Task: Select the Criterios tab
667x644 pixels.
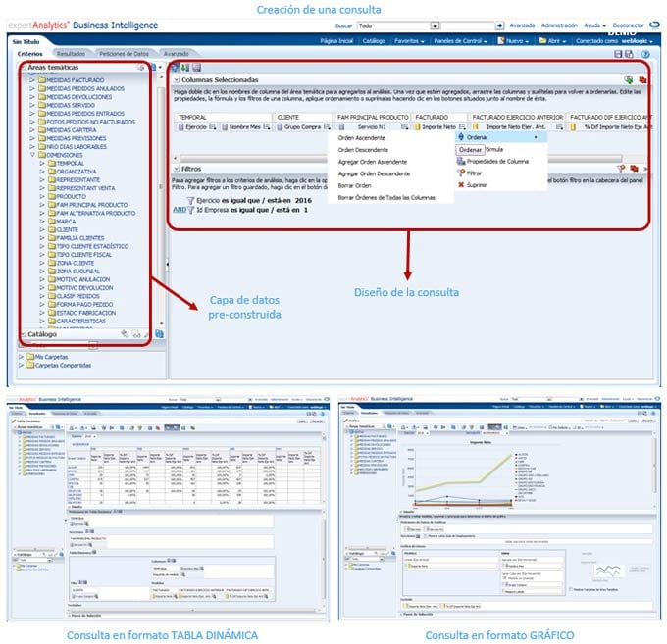Action: (29, 54)
